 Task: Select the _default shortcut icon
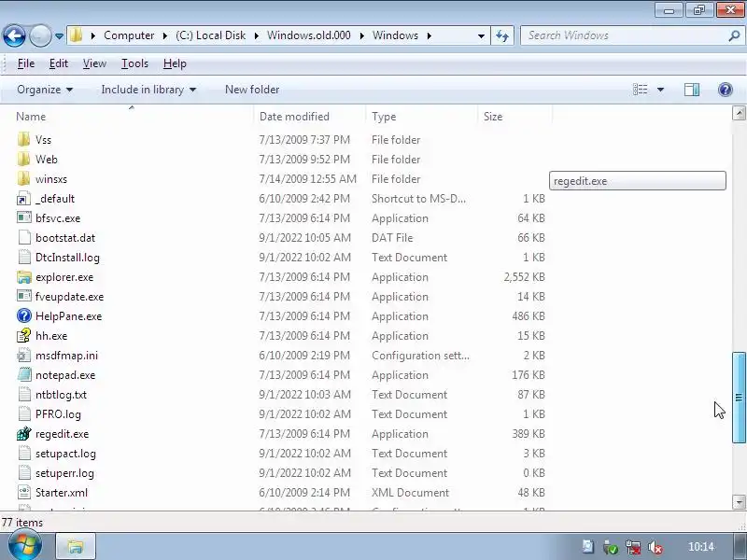tap(24, 199)
